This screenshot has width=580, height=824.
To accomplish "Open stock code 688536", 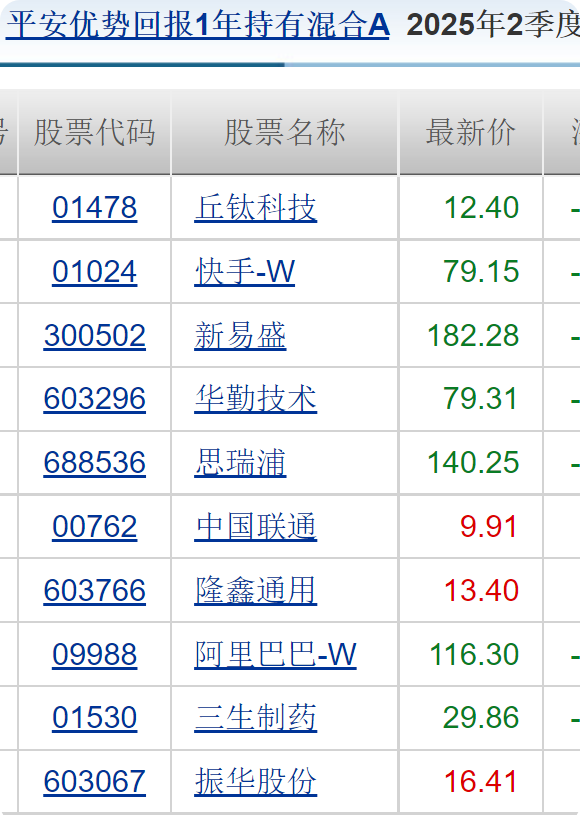I will [95, 462].
